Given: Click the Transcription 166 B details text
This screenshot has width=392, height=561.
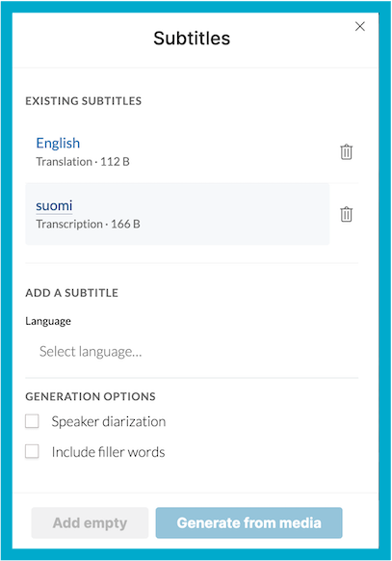Looking at the screenshot, I should coord(88,224).
